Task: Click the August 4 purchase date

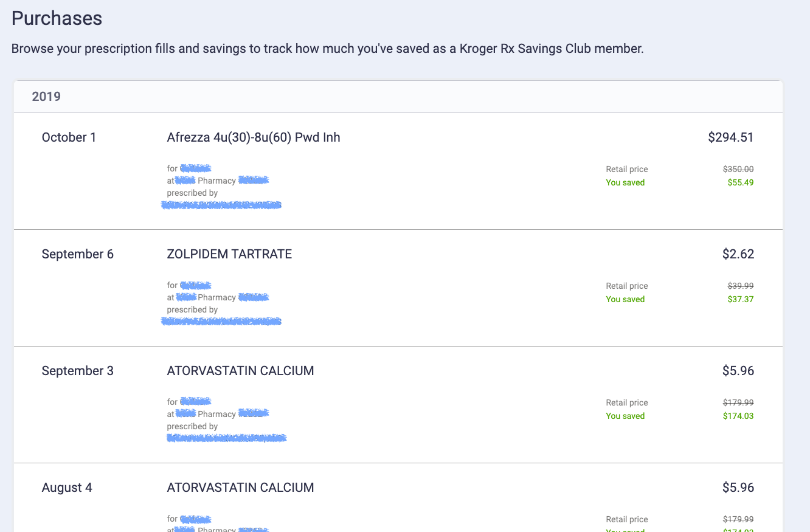Action: point(67,488)
